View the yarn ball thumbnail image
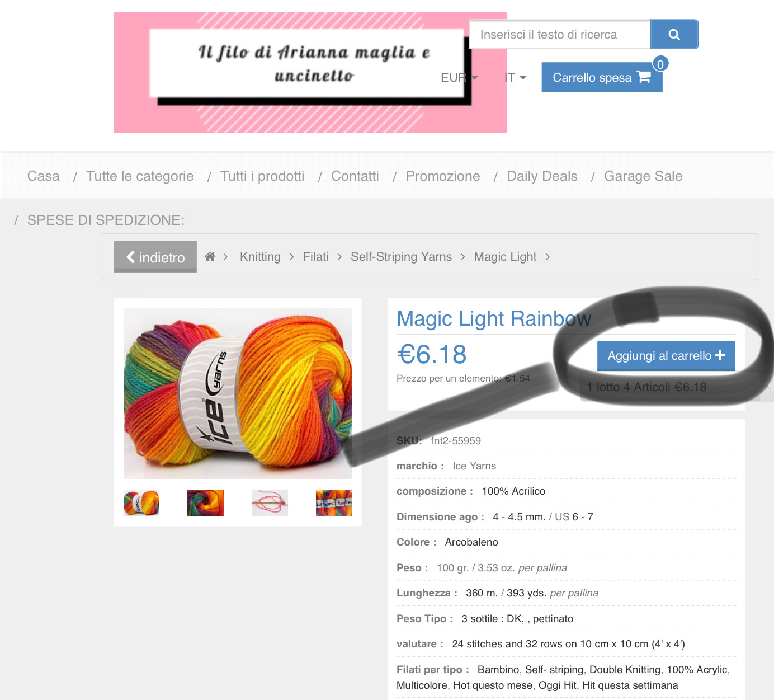Screen dimensions: 774x700 (141, 502)
